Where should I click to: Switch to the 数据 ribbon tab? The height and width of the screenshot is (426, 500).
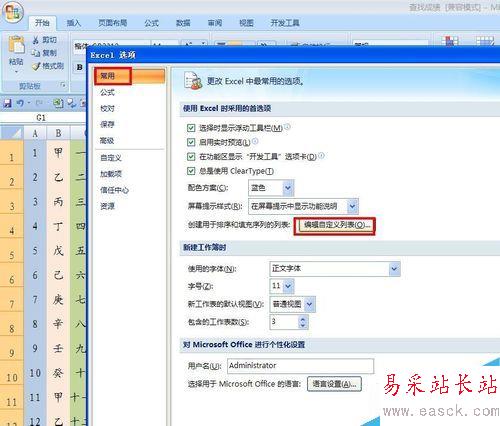(x=183, y=23)
